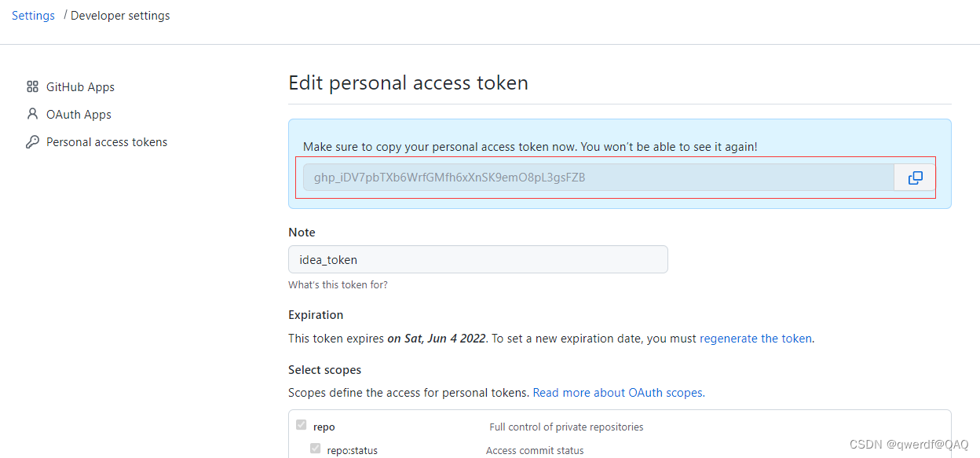Click the GitHub Apps grid icon
This screenshot has height=458, width=980.
pyautogui.click(x=32, y=87)
